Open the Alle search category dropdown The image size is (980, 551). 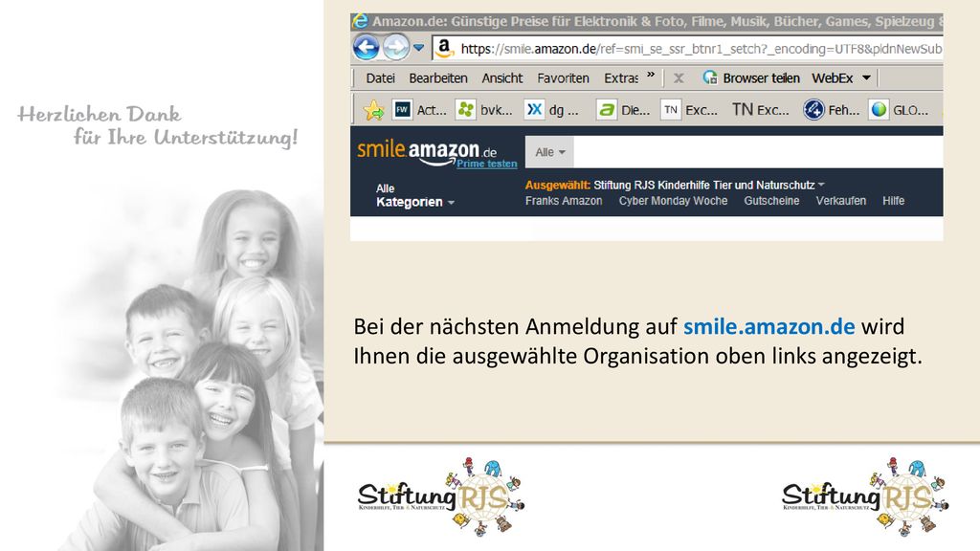coord(549,152)
